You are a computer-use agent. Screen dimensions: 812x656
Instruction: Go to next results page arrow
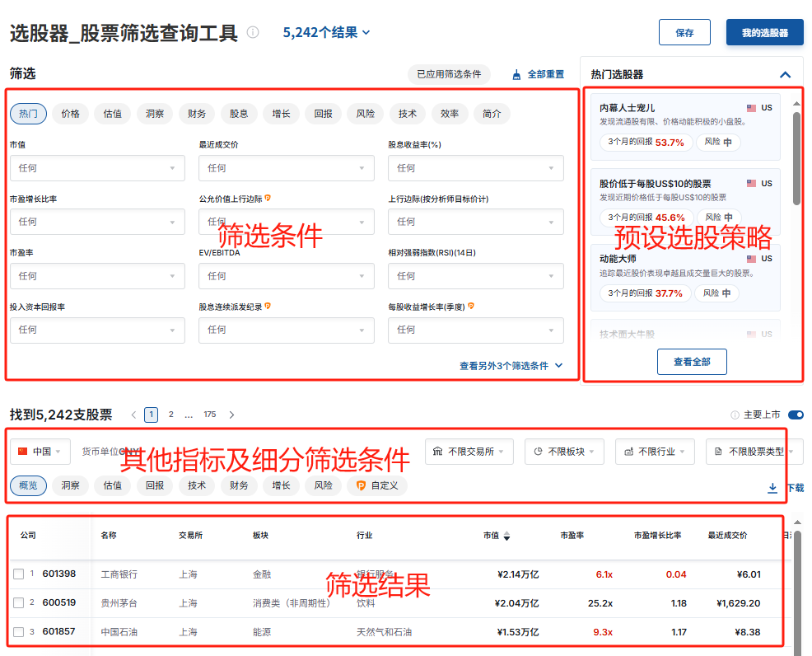[231, 415]
